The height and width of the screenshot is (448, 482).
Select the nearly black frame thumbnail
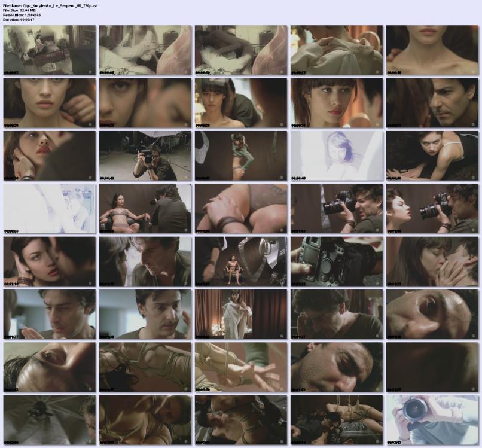432,367
